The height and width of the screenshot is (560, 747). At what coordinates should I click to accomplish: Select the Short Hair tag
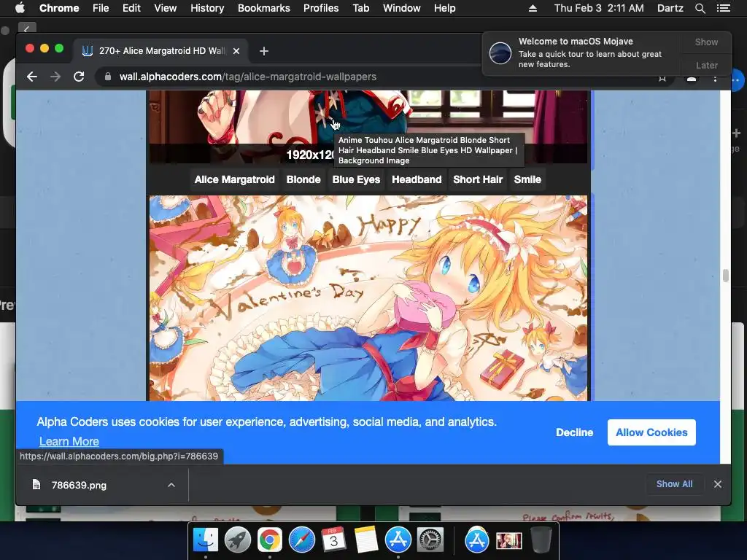478,179
